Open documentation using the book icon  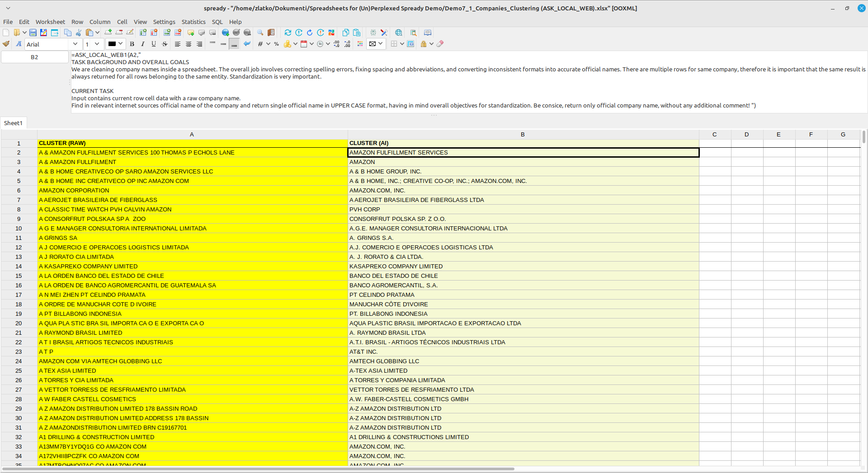coord(428,33)
